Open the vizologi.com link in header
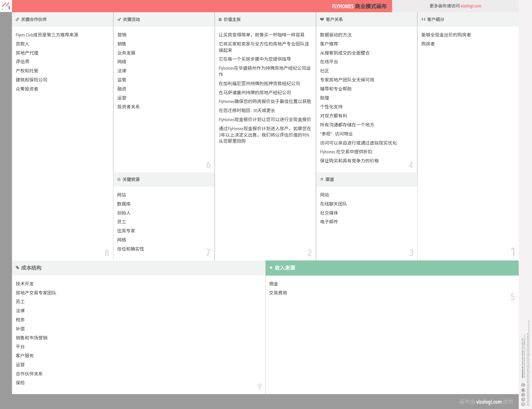The image size is (532, 409). click(471, 6)
